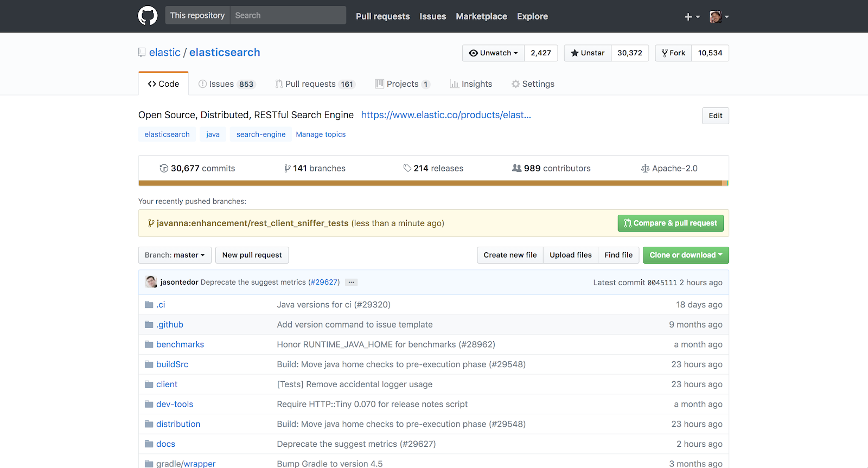Open the 30,372 stargazers count
Image resolution: width=868 pixels, height=468 pixels.
point(630,53)
